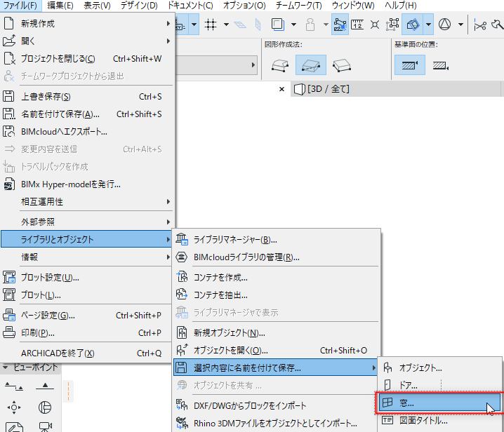Choose コンテナを抽出...
The image size is (504, 432).
pyautogui.click(x=277, y=295)
